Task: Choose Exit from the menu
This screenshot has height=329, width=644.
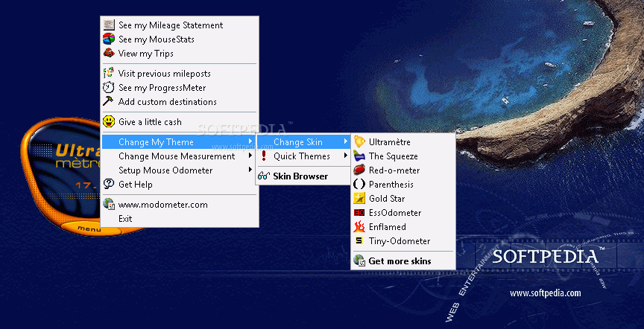Action: [x=180, y=219]
